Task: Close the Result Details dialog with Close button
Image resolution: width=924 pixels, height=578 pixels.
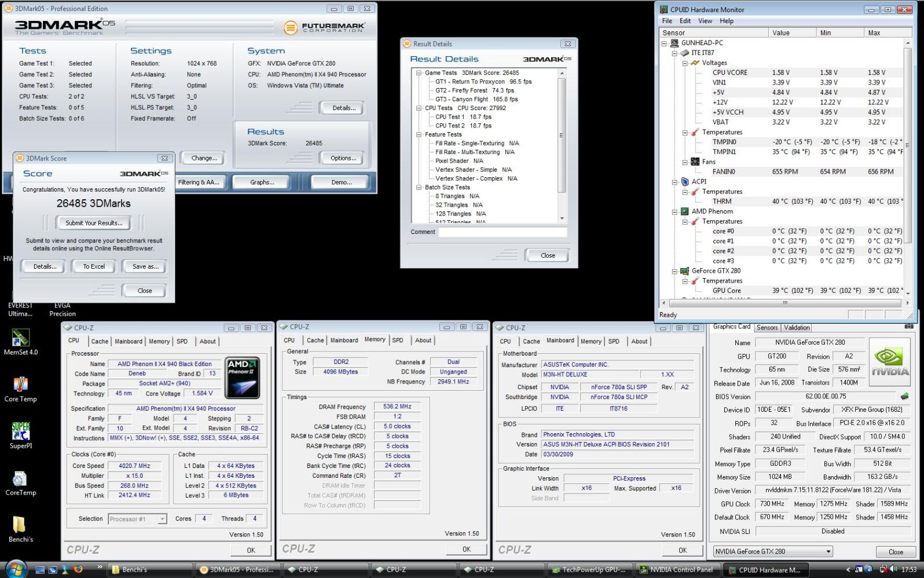Action: coord(547,255)
